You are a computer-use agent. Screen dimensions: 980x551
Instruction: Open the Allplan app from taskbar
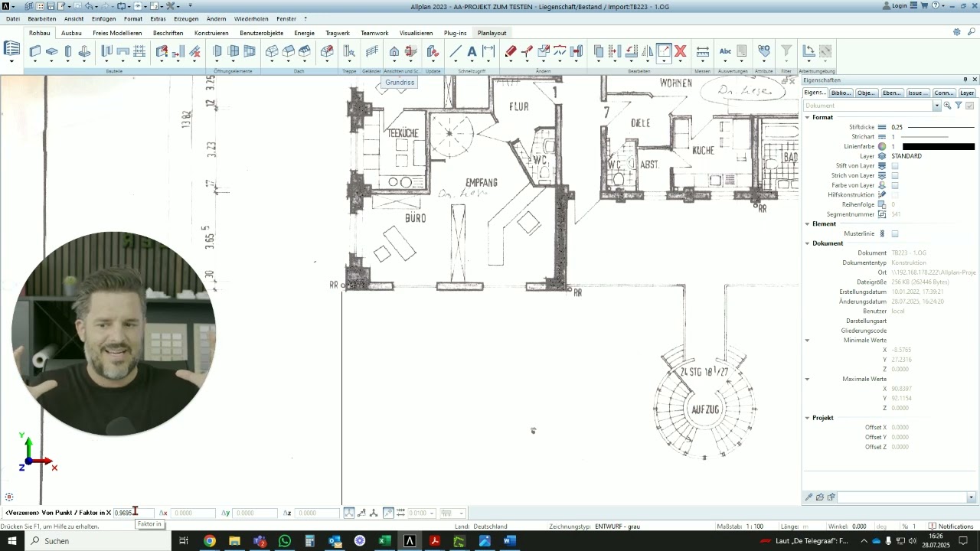[410, 541]
